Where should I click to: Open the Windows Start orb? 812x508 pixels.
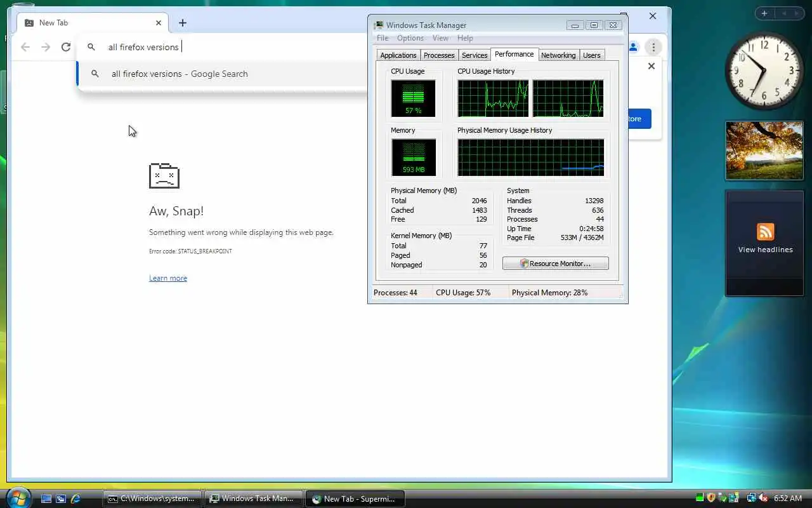[17, 498]
